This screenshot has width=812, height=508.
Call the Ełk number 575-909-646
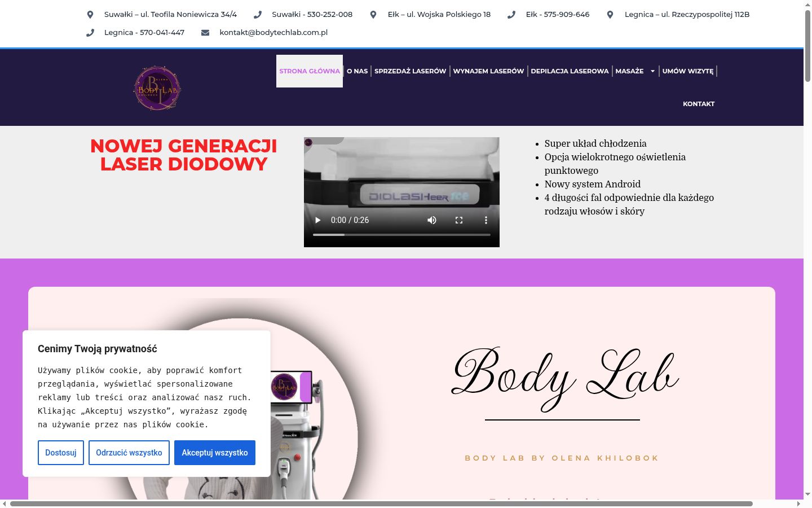pyautogui.click(x=558, y=15)
